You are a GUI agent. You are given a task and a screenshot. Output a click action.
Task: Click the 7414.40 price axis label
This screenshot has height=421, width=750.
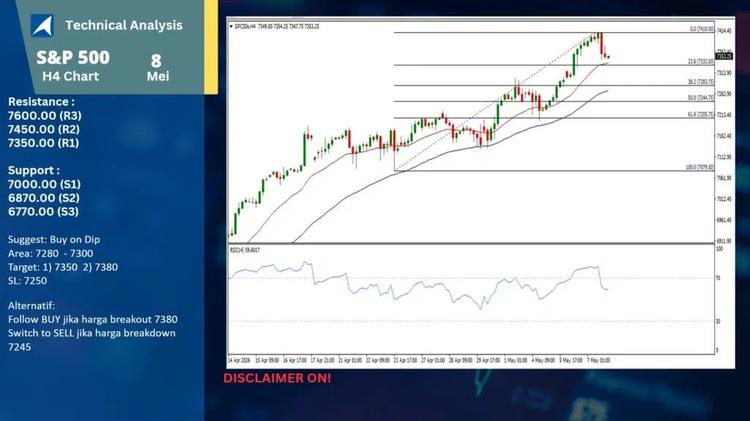coord(724,31)
